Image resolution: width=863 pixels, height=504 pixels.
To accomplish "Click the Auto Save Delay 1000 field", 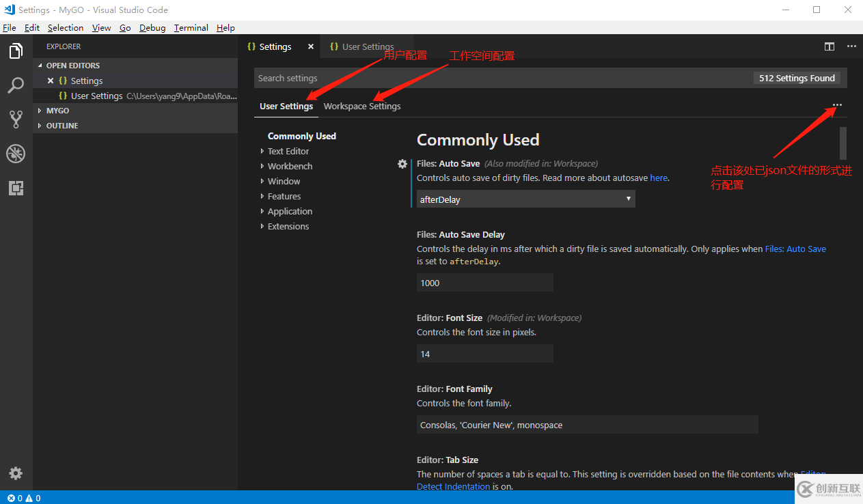I will tap(485, 283).
